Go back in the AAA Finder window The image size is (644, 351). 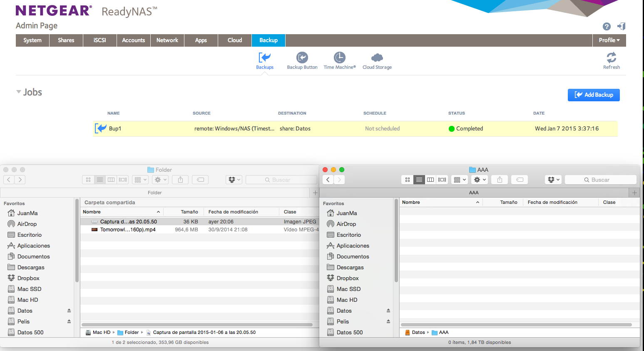pos(328,180)
